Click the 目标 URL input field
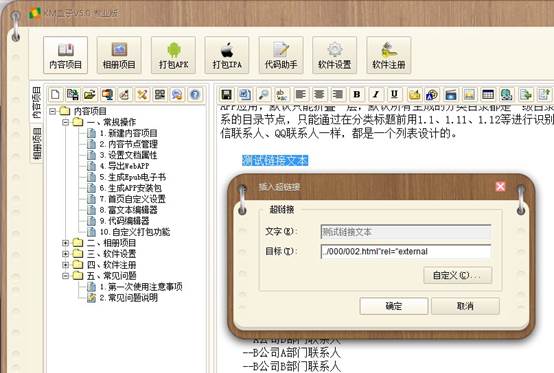The image size is (554, 373). click(406, 251)
